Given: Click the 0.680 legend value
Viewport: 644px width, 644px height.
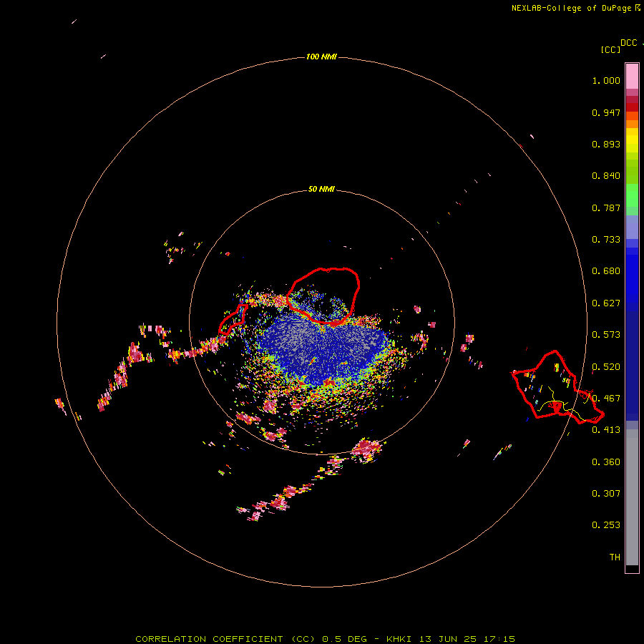Looking at the screenshot, I should tap(606, 271).
